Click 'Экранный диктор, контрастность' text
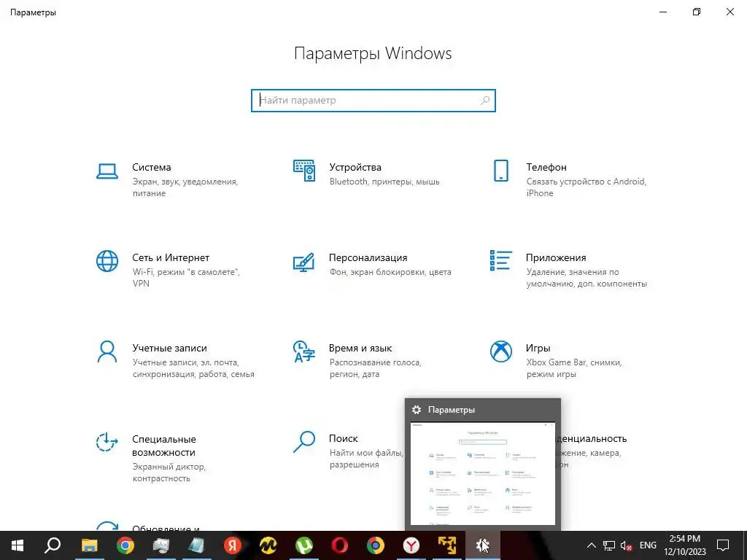Viewport: 747px width, 560px height. tap(169, 472)
